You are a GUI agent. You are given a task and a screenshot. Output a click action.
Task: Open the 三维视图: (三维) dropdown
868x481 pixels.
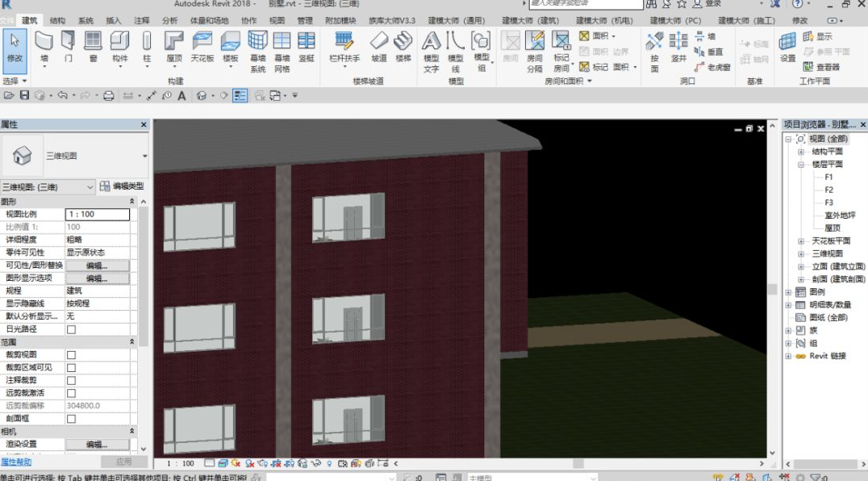(48, 187)
